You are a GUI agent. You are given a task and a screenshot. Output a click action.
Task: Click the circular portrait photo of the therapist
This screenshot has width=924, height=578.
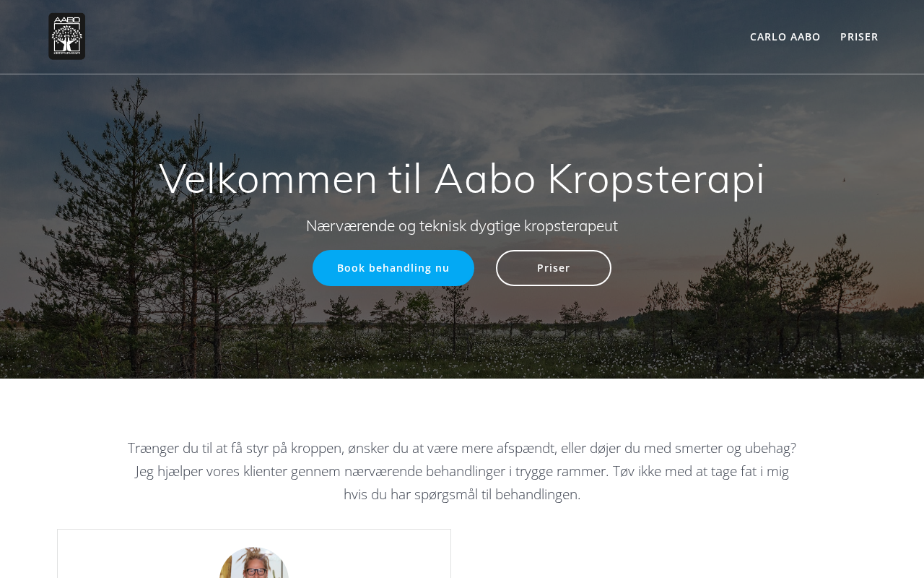pos(254,563)
